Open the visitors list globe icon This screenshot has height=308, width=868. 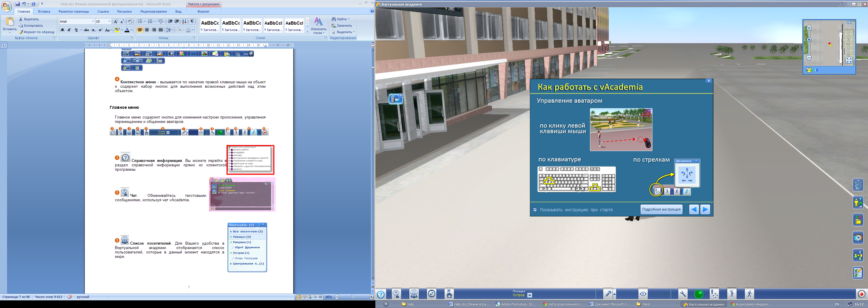click(x=414, y=294)
